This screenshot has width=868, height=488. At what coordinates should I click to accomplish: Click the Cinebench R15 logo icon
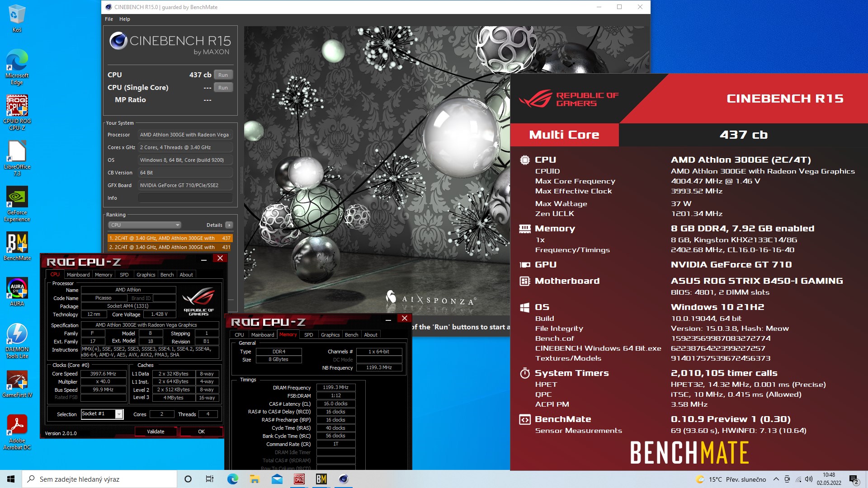pos(118,41)
